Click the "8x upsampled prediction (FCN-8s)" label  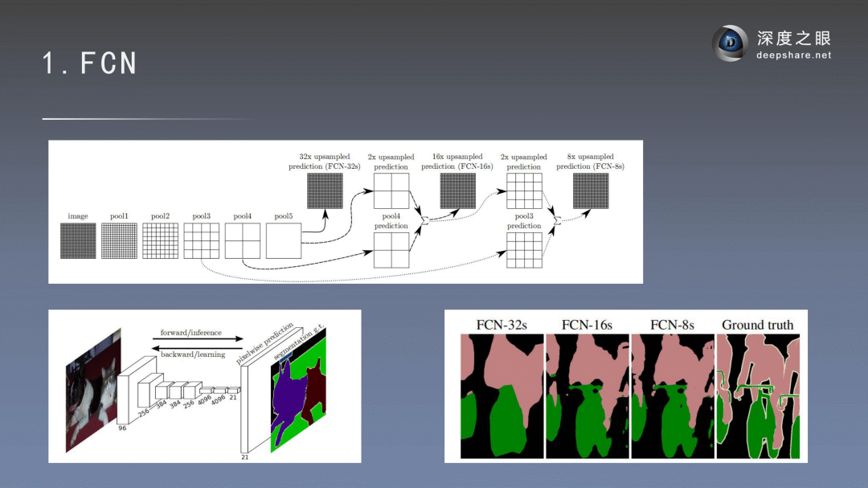(x=590, y=161)
